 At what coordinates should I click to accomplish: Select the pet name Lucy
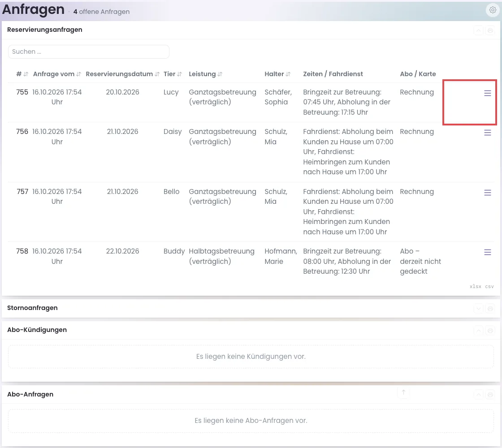click(171, 92)
